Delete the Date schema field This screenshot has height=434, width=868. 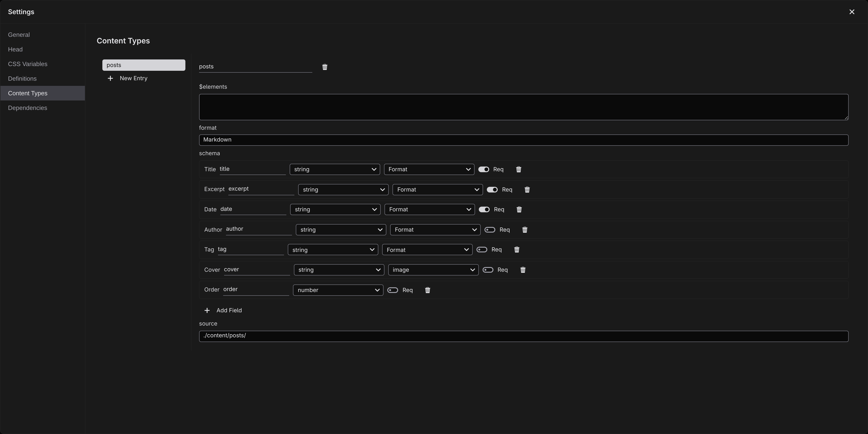pos(519,210)
